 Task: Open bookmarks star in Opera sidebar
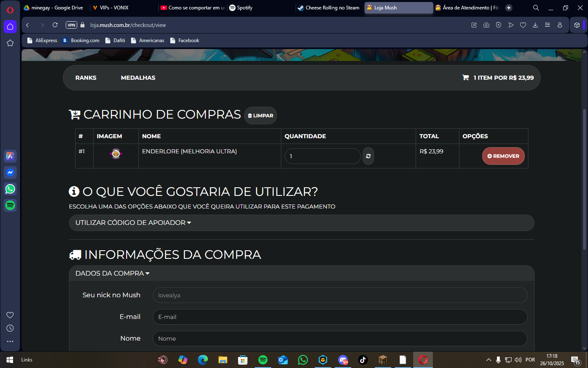[10, 43]
